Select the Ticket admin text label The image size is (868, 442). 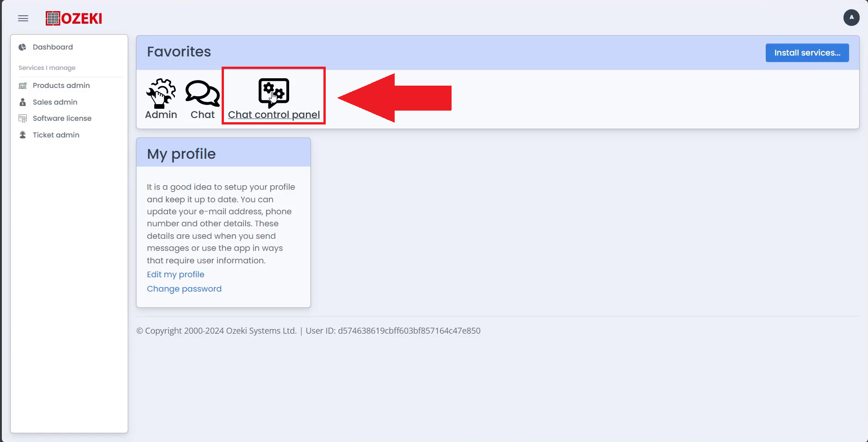pos(56,135)
